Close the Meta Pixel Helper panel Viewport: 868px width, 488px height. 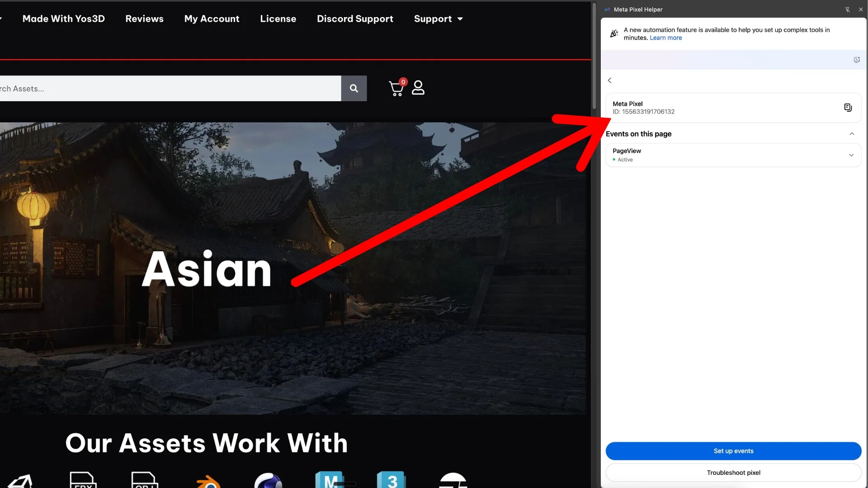[861, 9]
